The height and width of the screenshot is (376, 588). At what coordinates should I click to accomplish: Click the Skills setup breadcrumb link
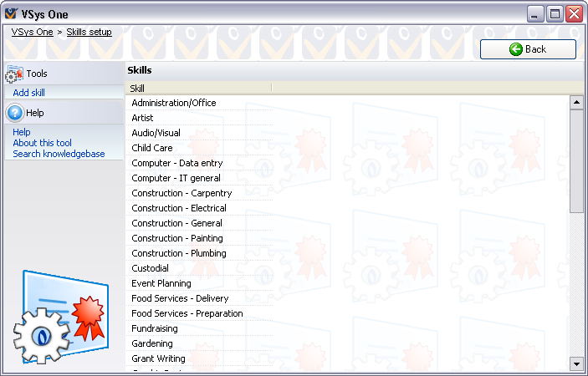pos(89,32)
